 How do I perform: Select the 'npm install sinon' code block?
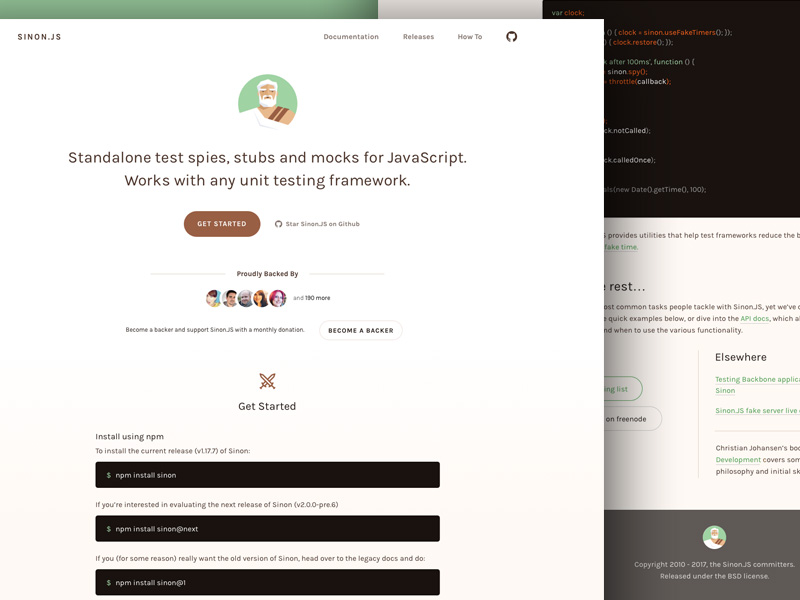coord(267,475)
